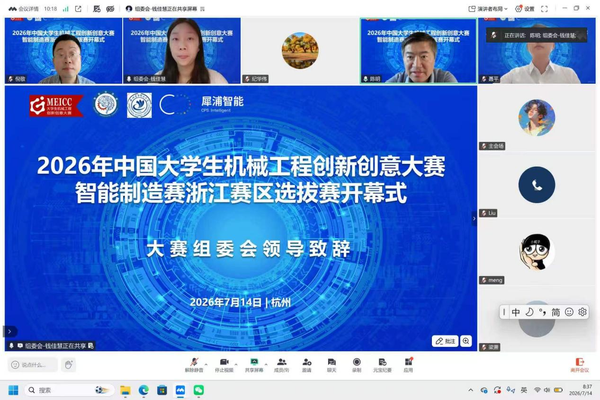Screen dimensions: 600x400
Task: Click 离开会议 to leave meeting
Action: pos(580,365)
